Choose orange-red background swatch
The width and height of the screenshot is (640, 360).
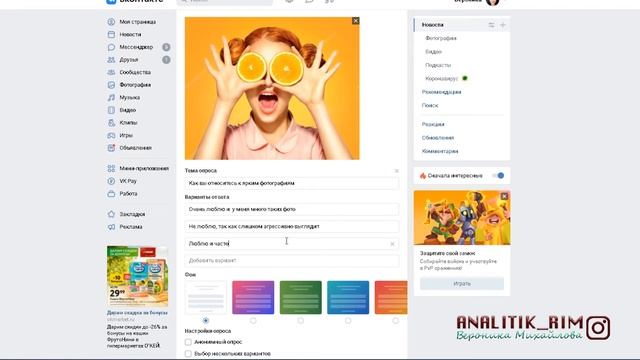click(391, 298)
